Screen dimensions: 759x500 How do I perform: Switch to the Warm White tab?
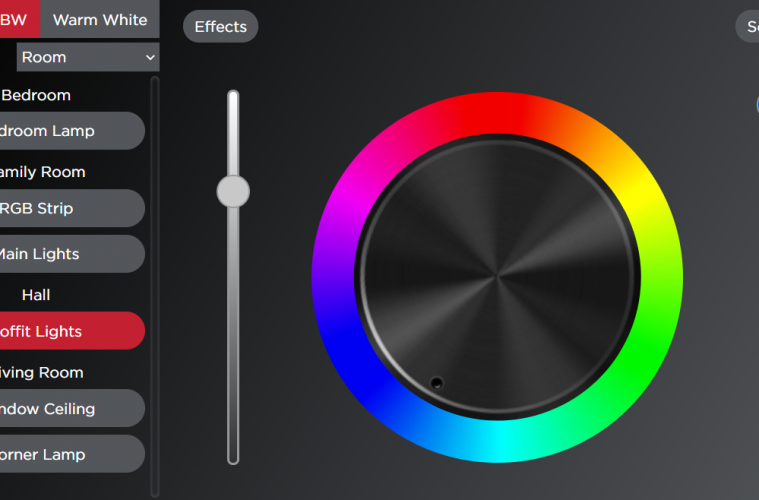click(99, 20)
